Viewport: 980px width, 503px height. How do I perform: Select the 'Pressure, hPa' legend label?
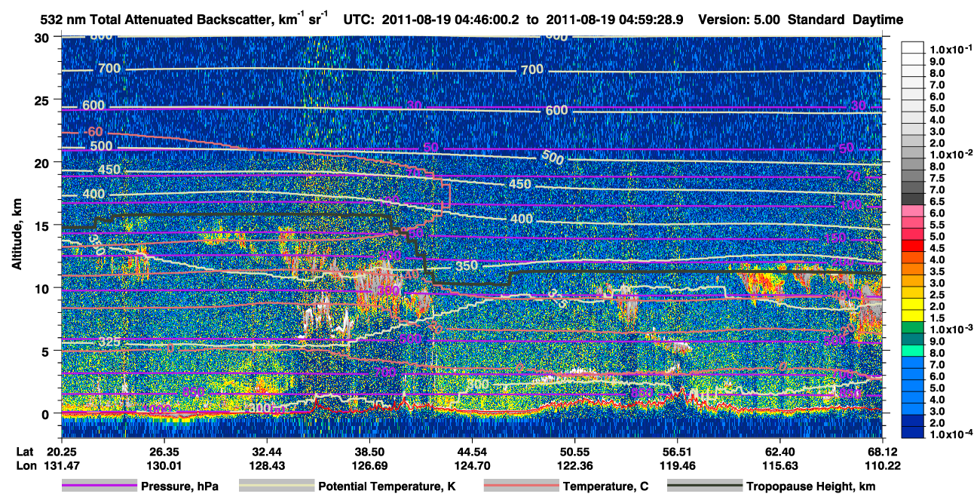[x=179, y=486]
